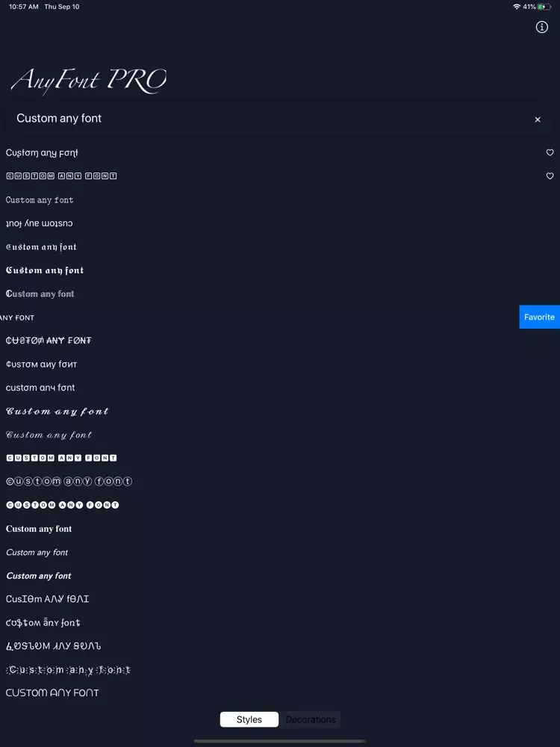Image resolution: width=560 pixels, height=747 pixels.
Task: Open the info icon
Action: 541,27
